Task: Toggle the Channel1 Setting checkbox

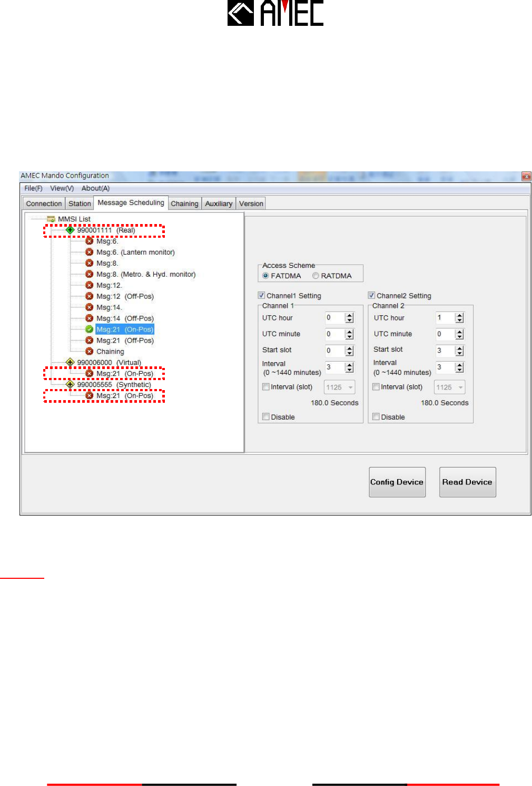Action: point(261,295)
